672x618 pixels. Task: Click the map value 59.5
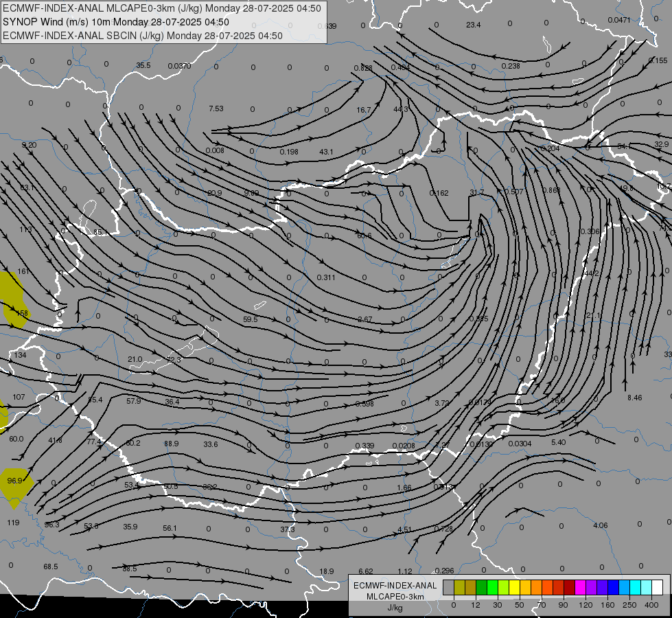[x=251, y=319]
